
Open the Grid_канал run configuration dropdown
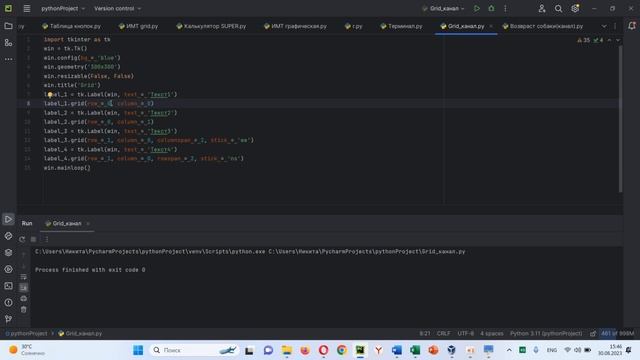(444, 8)
